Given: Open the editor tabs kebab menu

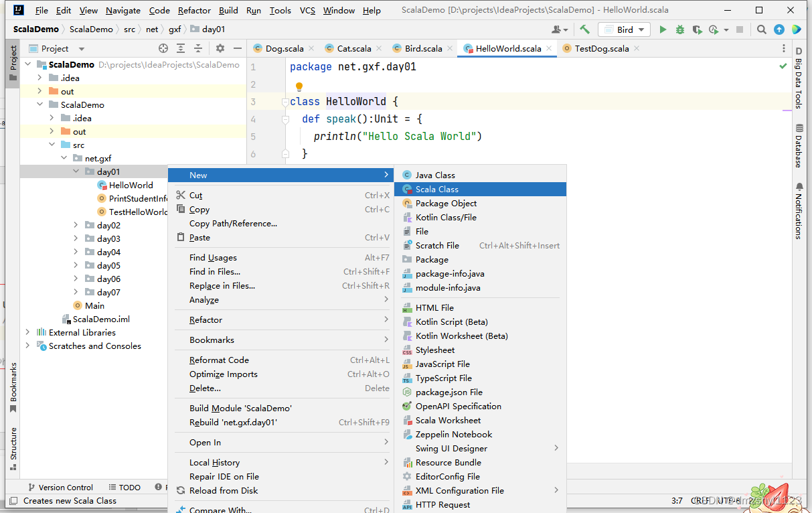Looking at the screenshot, I should click(x=784, y=48).
